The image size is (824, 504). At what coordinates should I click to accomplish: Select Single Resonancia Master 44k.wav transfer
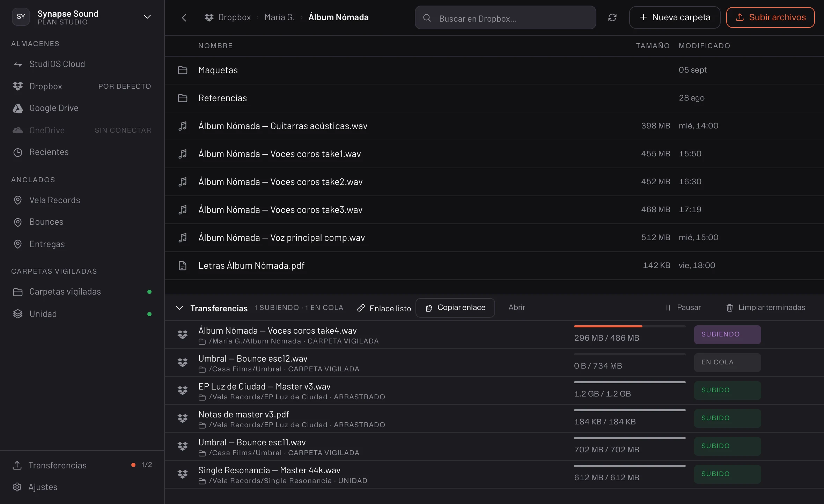494,474
